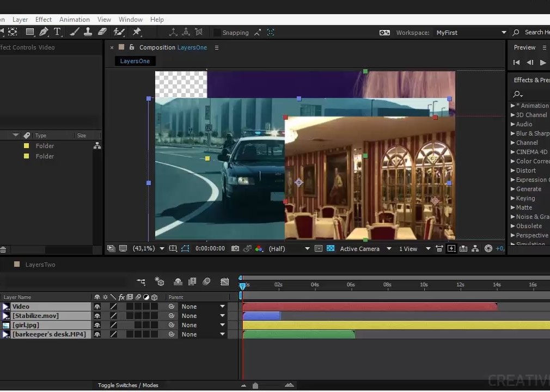The image size is (550, 392).
Task: Click the Draft 3D icon in timeline
Action: tap(160, 281)
